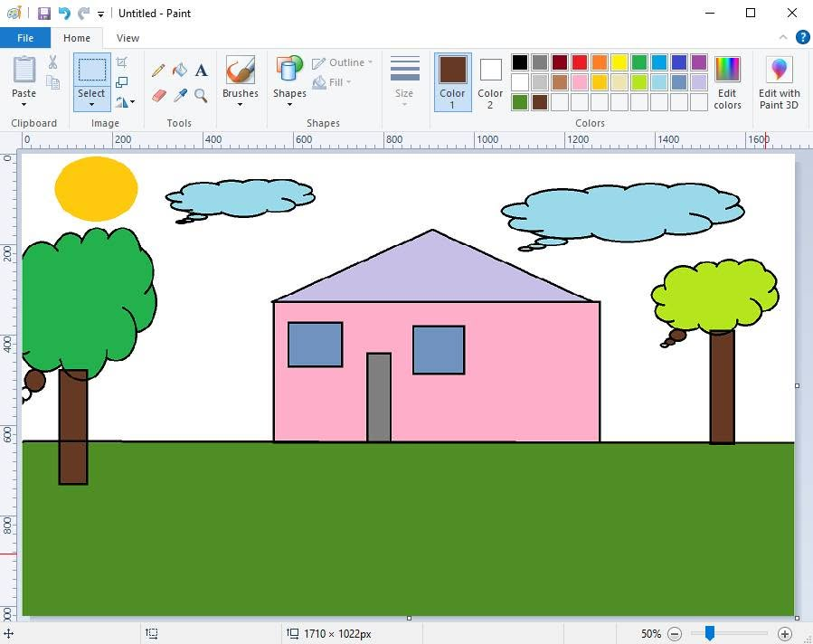Pick the pink rose color swatch
This screenshot has height=644, width=813.
click(x=579, y=82)
